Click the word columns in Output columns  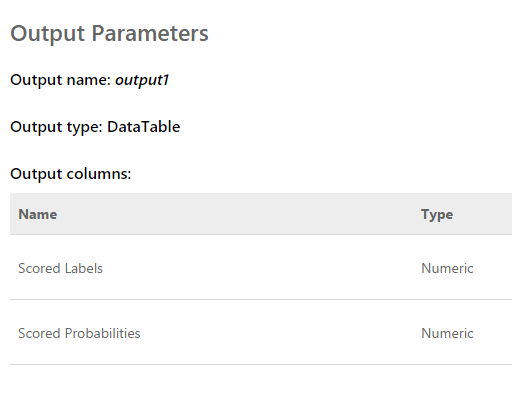tap(99, 174)
